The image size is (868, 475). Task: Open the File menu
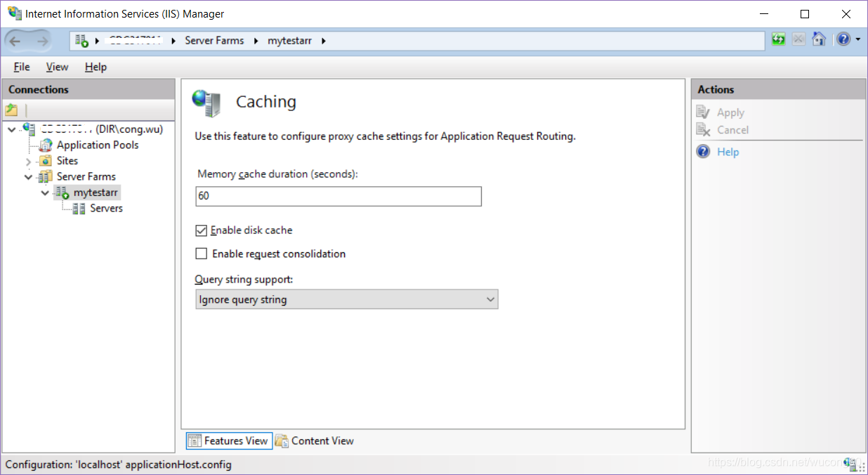[x=22, y=67]
